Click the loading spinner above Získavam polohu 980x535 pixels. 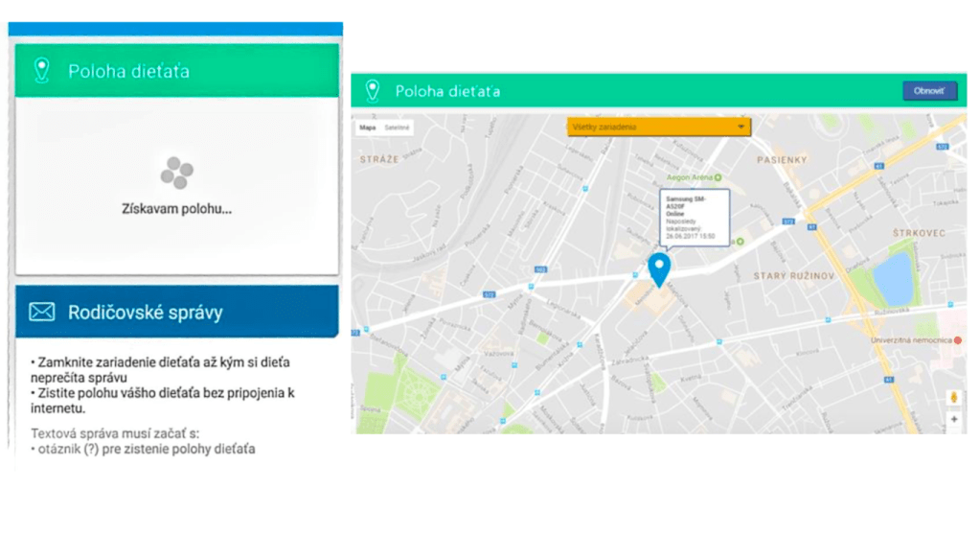click(176, 173)
